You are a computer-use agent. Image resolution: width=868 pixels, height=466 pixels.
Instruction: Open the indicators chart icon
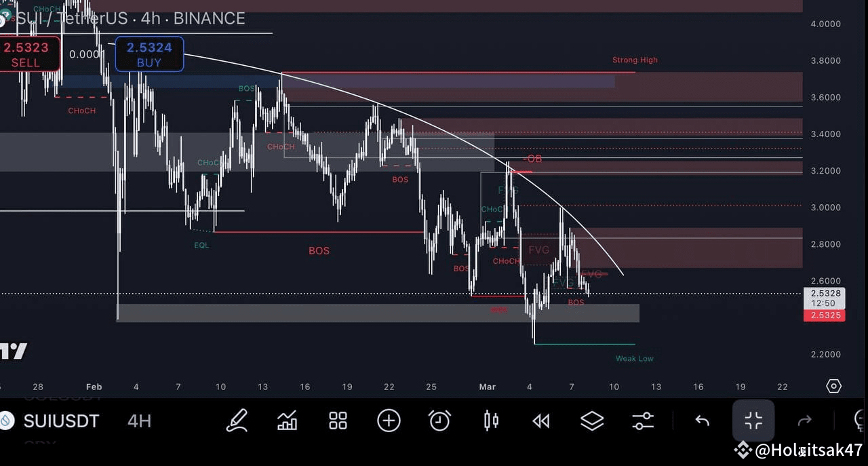click(287, 421)
